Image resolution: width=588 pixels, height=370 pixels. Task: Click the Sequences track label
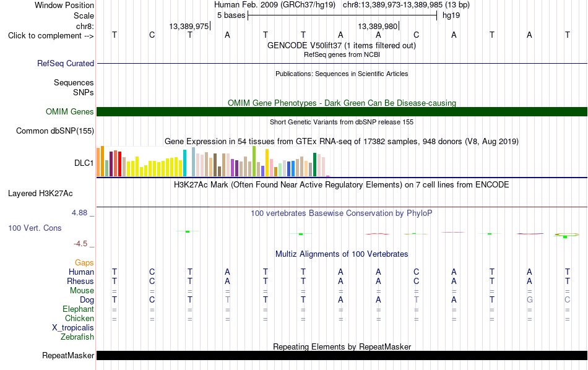[x=74, y=82]
